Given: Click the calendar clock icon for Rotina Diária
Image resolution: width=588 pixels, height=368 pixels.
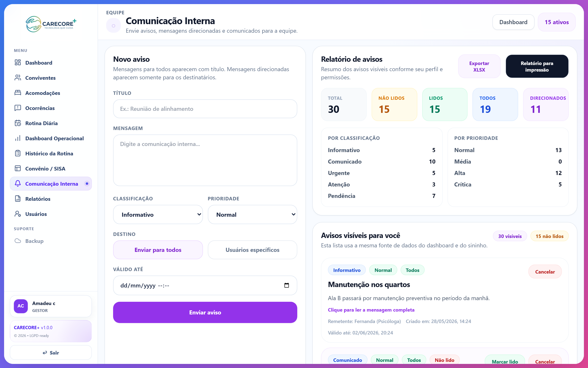Looking at the screenshot, I should tap(18, 123).
